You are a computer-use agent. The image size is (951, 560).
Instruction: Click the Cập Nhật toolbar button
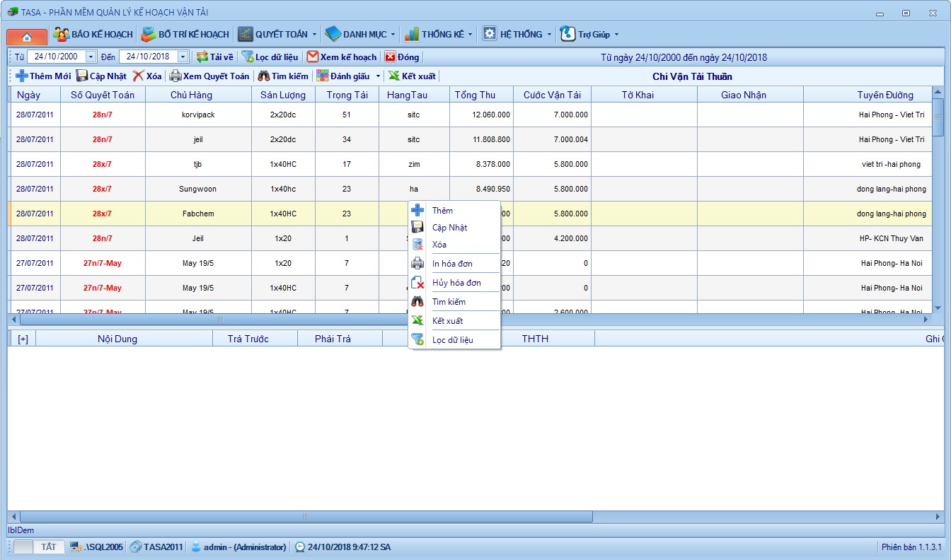click(x=102, y=76)
